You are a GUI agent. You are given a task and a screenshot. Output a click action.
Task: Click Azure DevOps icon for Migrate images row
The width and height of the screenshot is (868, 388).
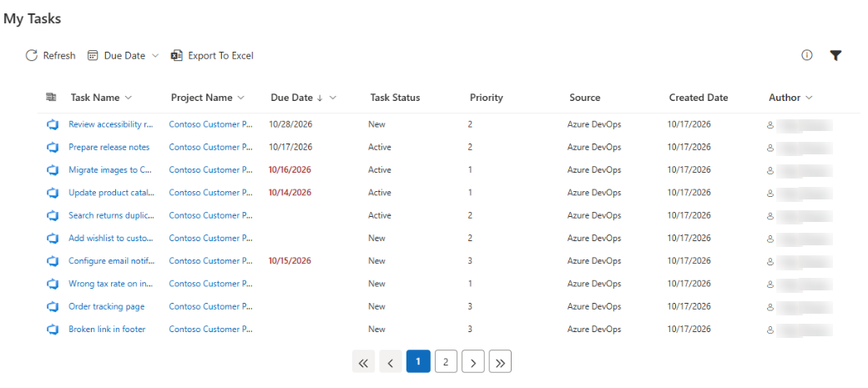53,170
